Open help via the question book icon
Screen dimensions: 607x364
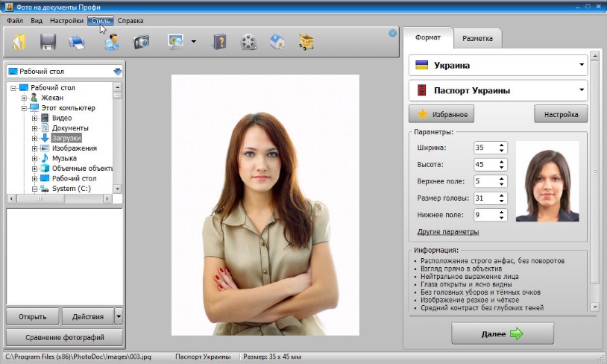219,42
